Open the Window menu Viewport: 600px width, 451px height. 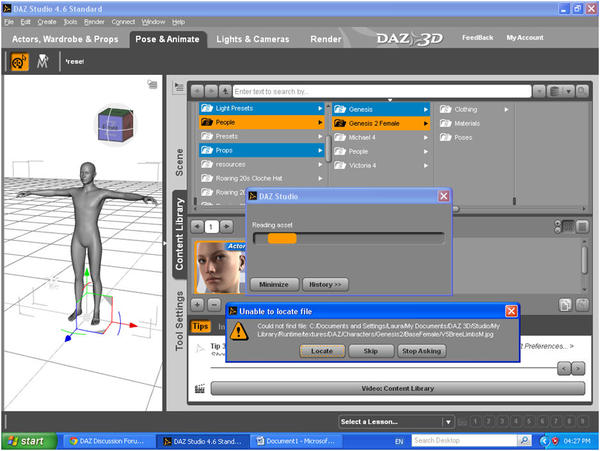pos(153,22)
